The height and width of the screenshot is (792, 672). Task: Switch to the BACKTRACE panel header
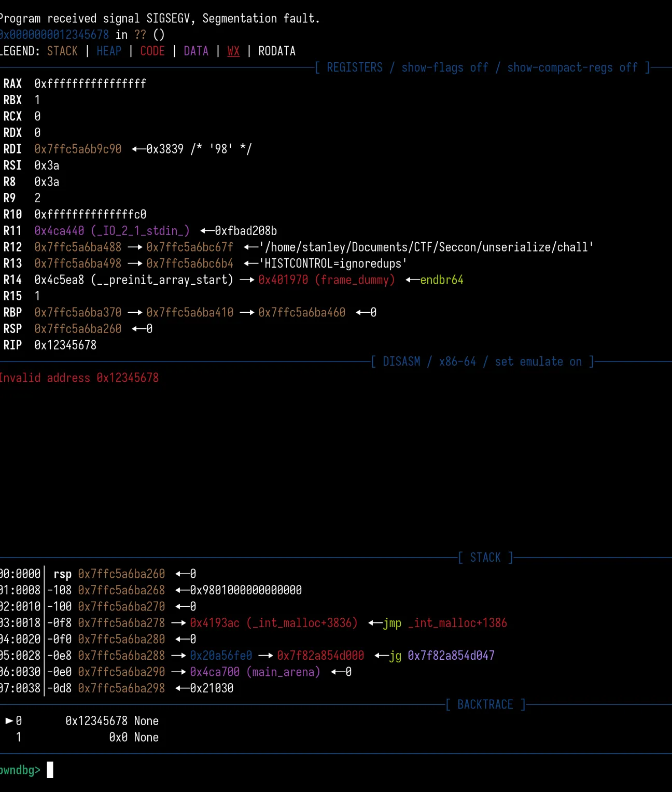point(484,704)
